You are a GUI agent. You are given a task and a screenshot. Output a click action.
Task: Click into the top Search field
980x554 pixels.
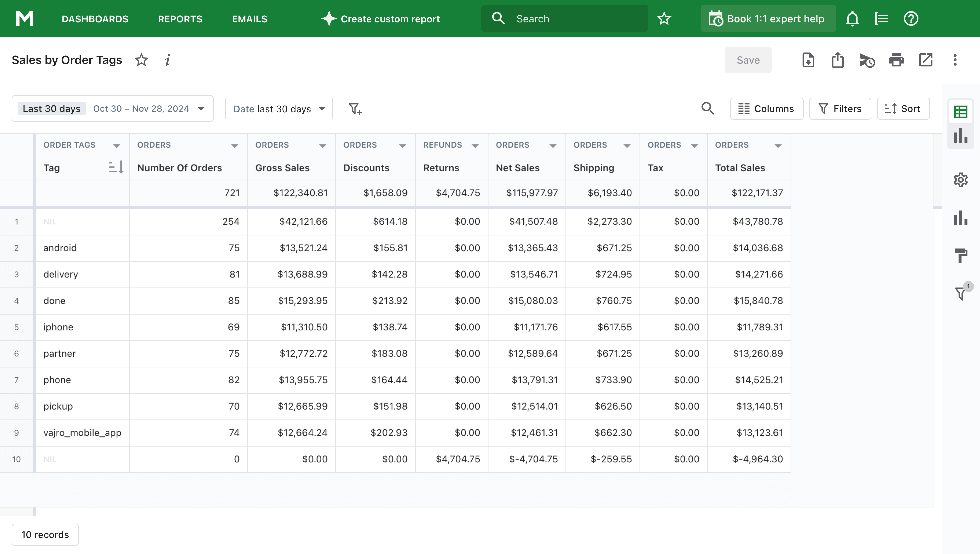[x=571, y=19]
